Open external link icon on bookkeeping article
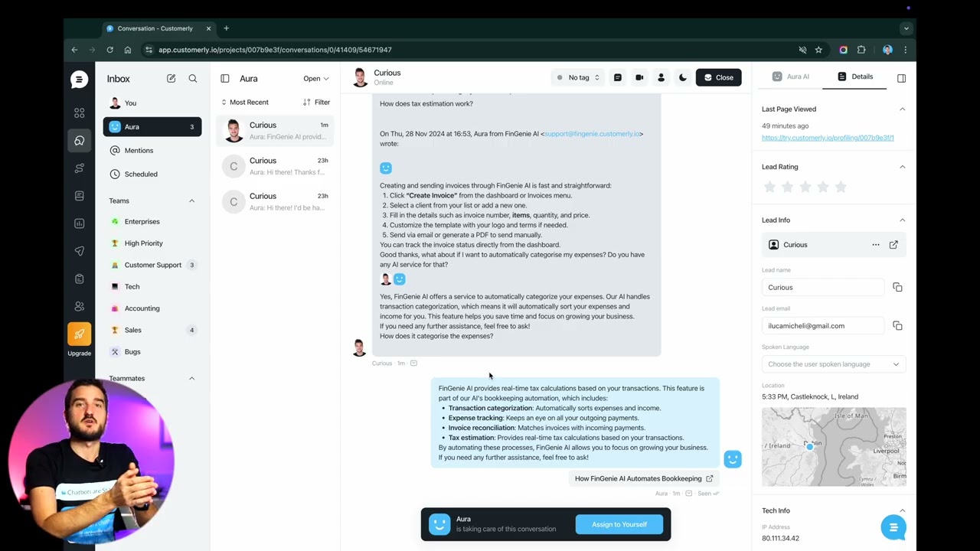The image size is (980, 551). [709, 479]
